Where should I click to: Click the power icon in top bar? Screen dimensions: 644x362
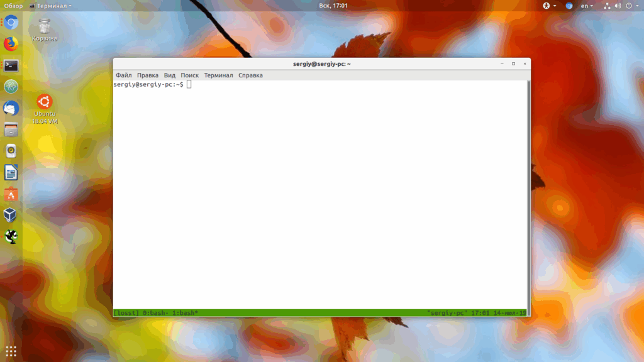tap(629, 6)
